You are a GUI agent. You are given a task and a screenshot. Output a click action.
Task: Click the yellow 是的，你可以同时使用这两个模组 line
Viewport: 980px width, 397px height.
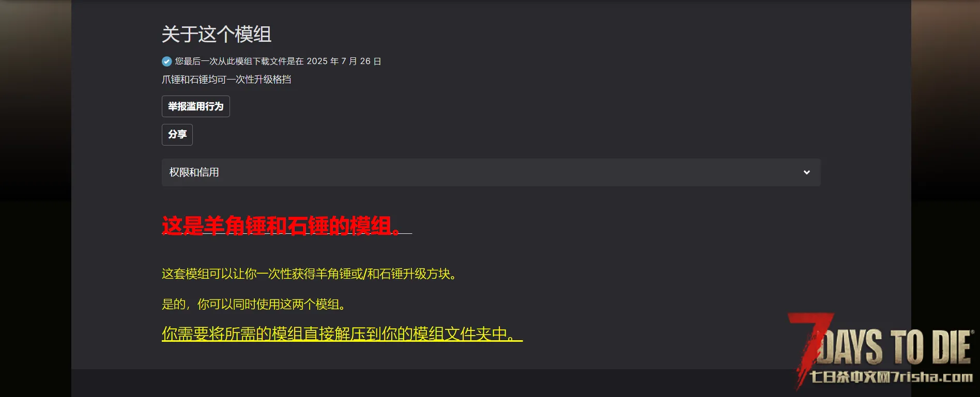click(x=254, y=305)
